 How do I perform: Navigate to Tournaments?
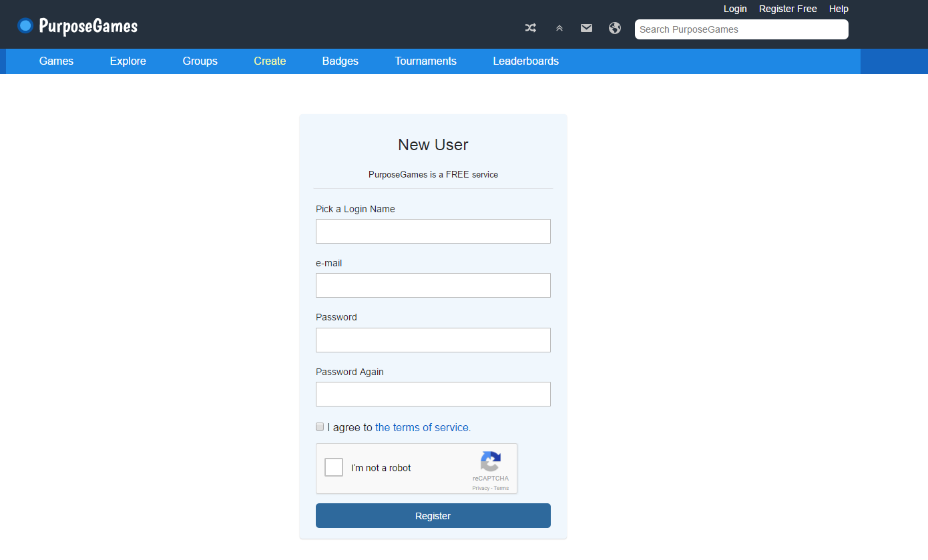426,61
